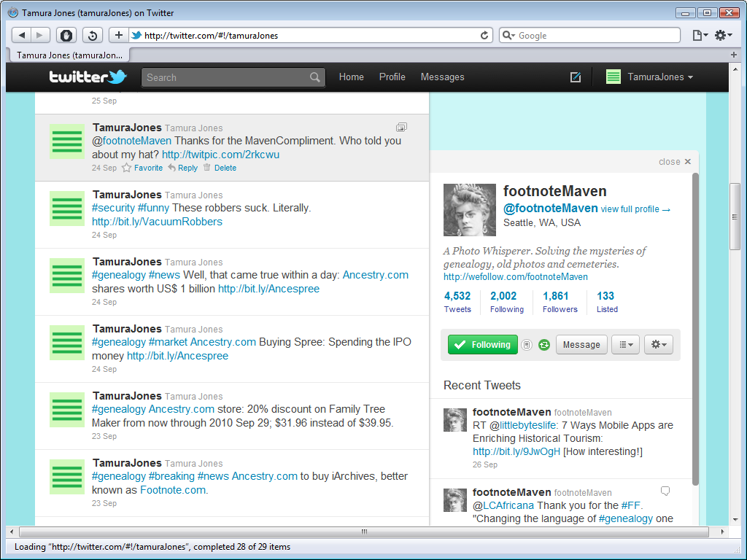Click the profile panel vertical scrollbar

coord(695,330)
